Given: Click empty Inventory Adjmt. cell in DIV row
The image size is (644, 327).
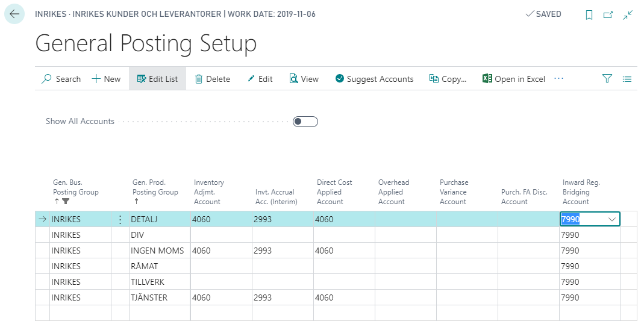Looking at the screenshot, I should coord(221,235).
